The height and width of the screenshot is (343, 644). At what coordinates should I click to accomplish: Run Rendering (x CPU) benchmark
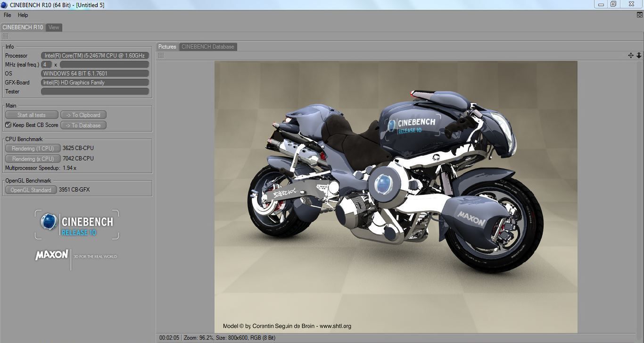(x=33, y=159)
